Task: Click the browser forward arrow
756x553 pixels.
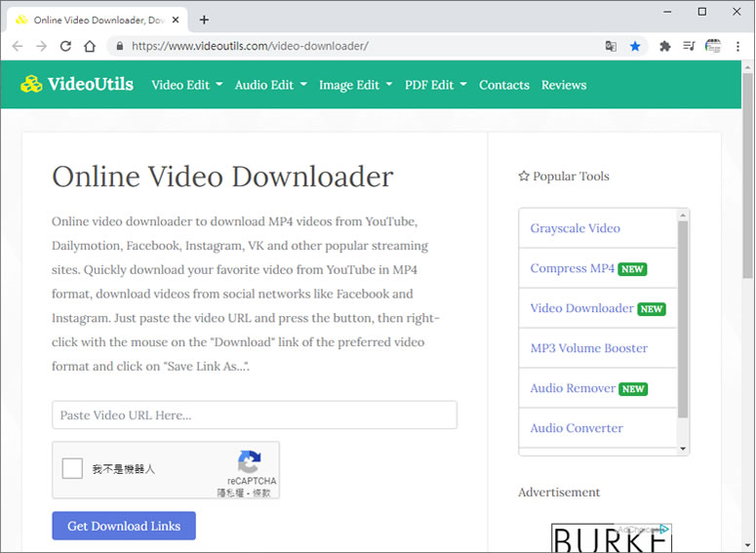Action: (x=42, y=46)
